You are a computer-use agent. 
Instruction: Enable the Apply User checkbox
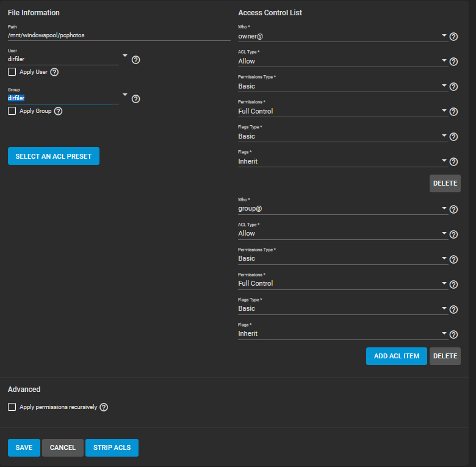[x=12, y=72]
